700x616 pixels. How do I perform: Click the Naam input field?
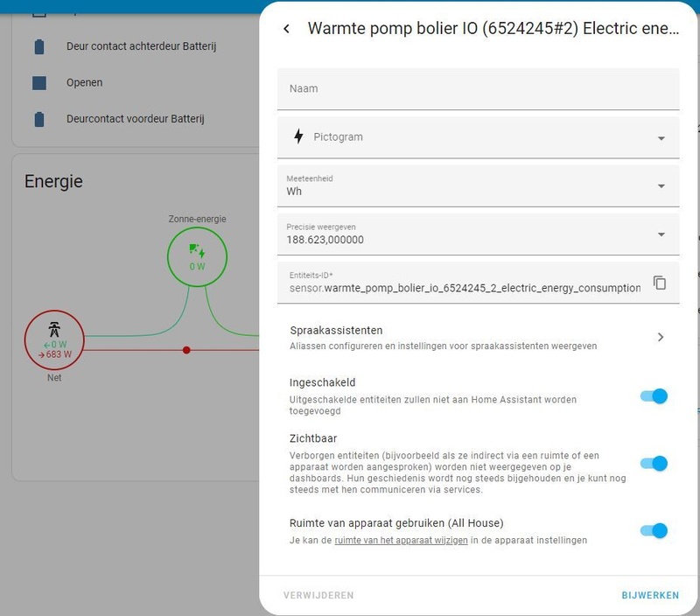coord(478,89)
